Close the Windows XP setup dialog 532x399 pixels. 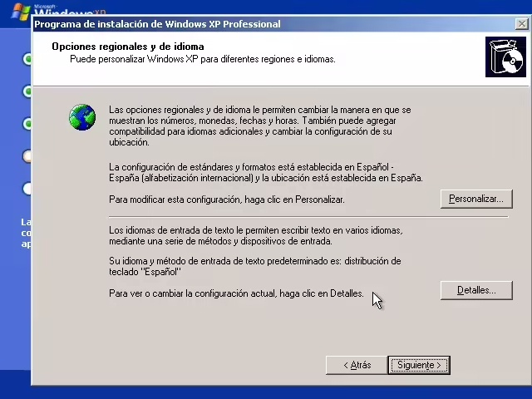click(521, 24)
